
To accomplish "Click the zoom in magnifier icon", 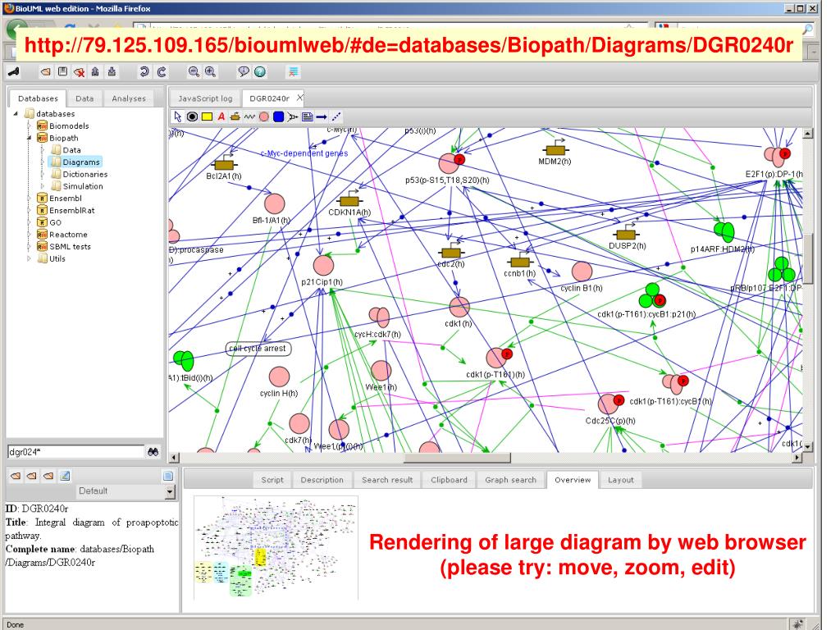I will 211,72.
